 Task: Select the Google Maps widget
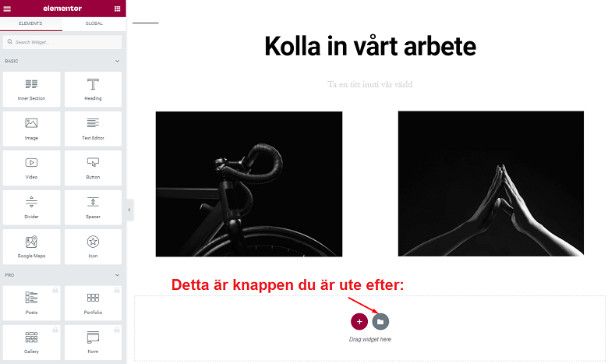(x=31, y=246)
